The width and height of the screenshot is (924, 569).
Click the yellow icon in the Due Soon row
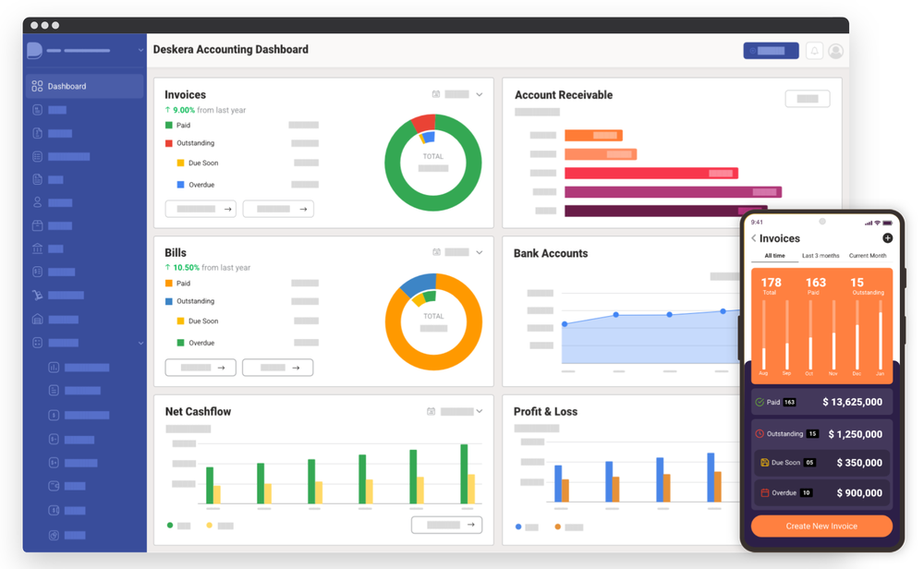765,463
